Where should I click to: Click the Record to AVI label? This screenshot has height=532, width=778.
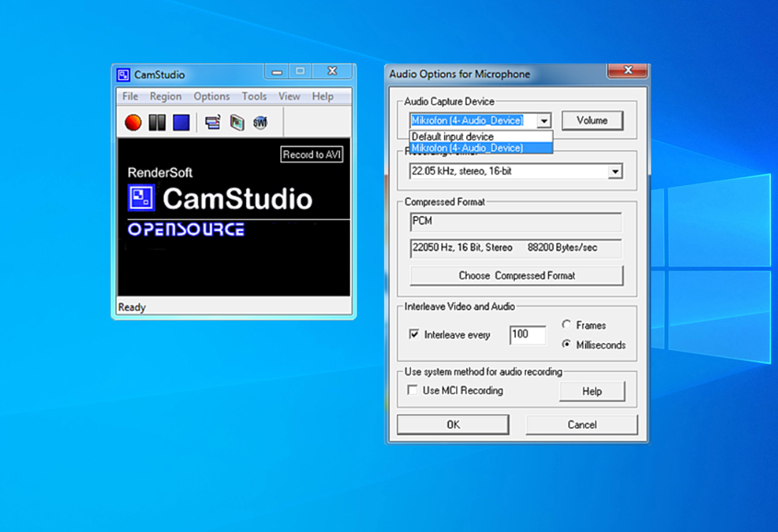[x=312, y=155]
